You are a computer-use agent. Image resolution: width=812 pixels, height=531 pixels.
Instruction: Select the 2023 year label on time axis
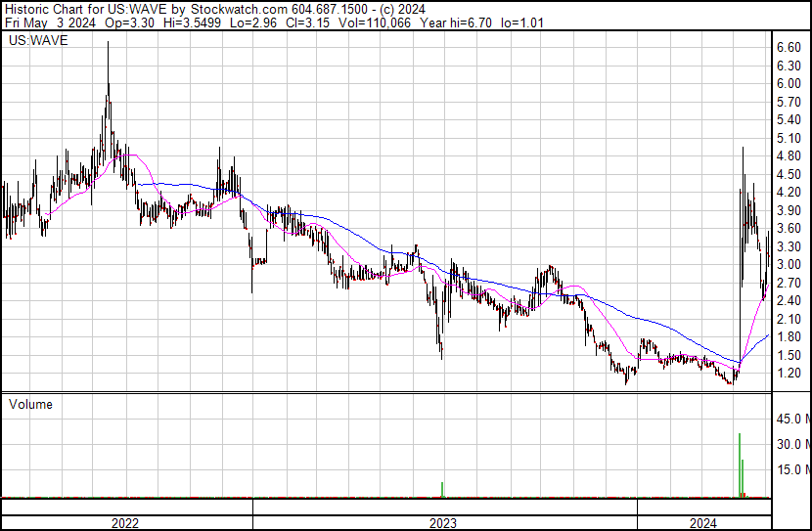point(444,523)
